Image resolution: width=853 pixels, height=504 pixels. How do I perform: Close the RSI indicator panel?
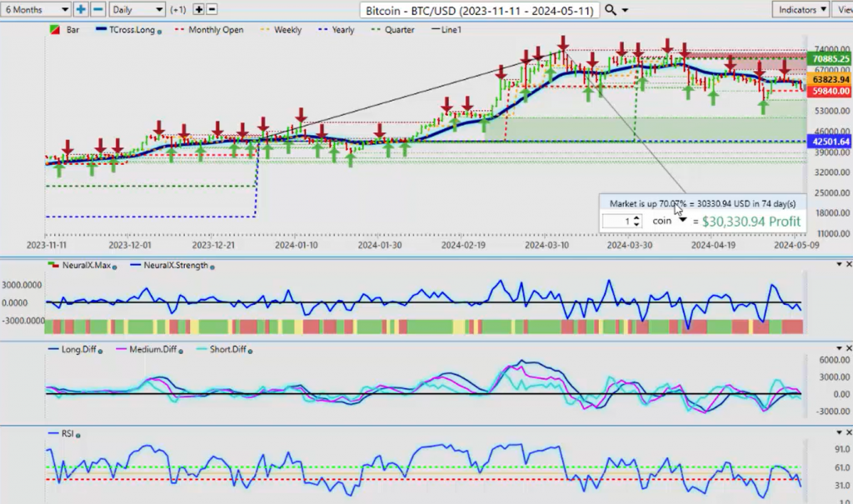848,432
